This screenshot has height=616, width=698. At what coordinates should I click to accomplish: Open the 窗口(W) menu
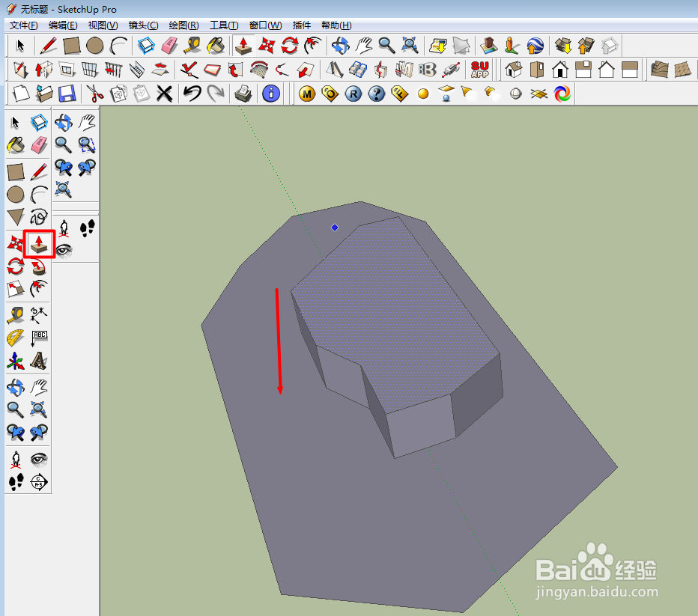(265, 25)
